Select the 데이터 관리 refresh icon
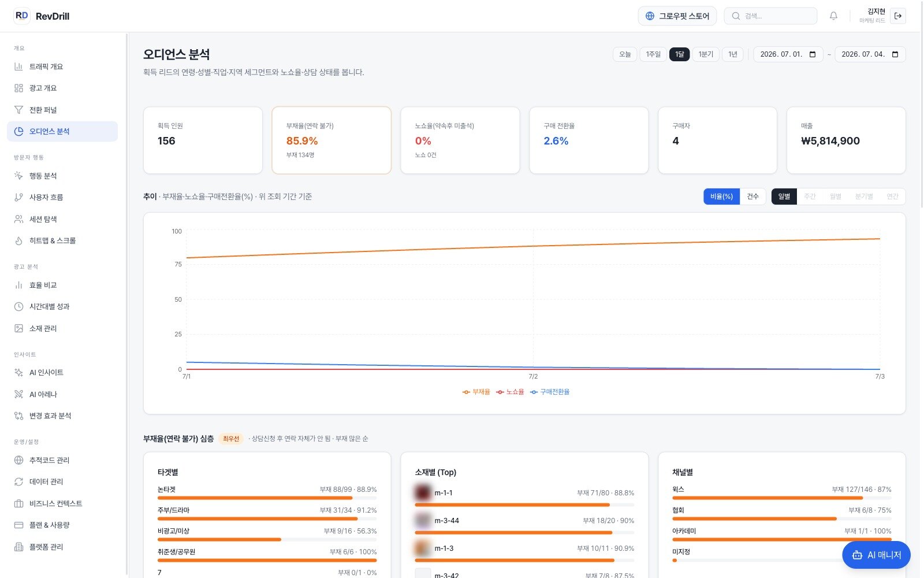924x578 pixels. pos(18,481)
